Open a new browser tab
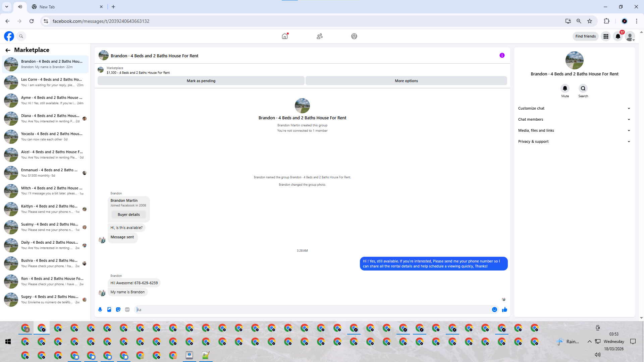 pyautogui.click(x=113, y=7)
